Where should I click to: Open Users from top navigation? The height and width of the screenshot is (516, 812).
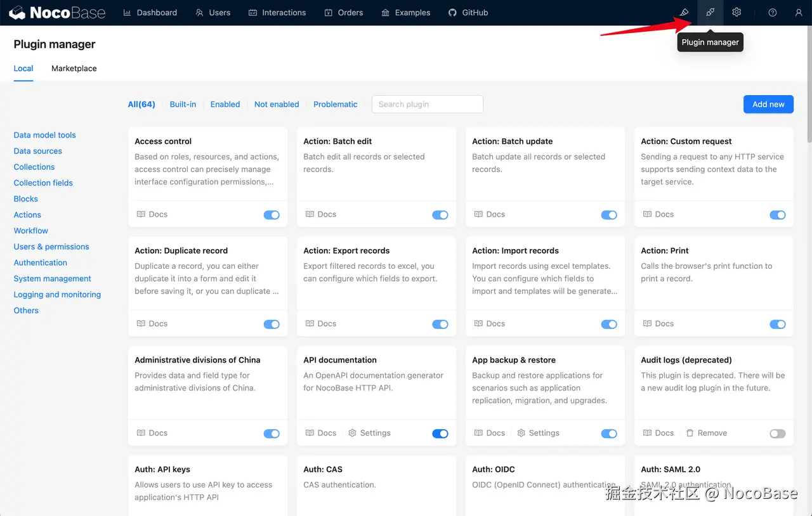coord(213,13)
